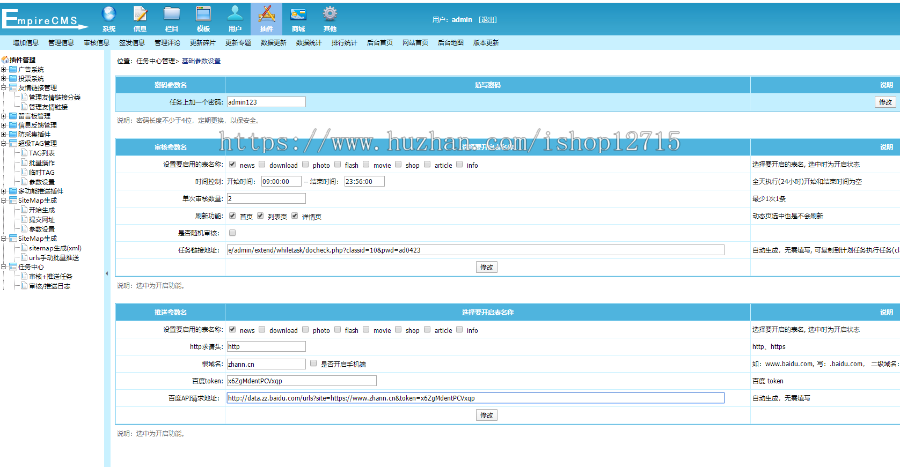Open the 用户 person icon

235,14
